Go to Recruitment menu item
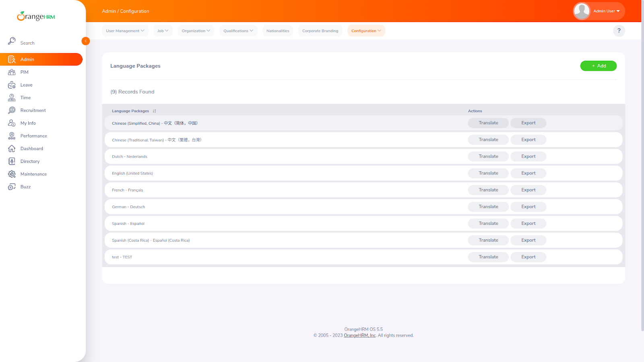Image resolution: width=644 pixels, height=362 pixels. [41, 110]
